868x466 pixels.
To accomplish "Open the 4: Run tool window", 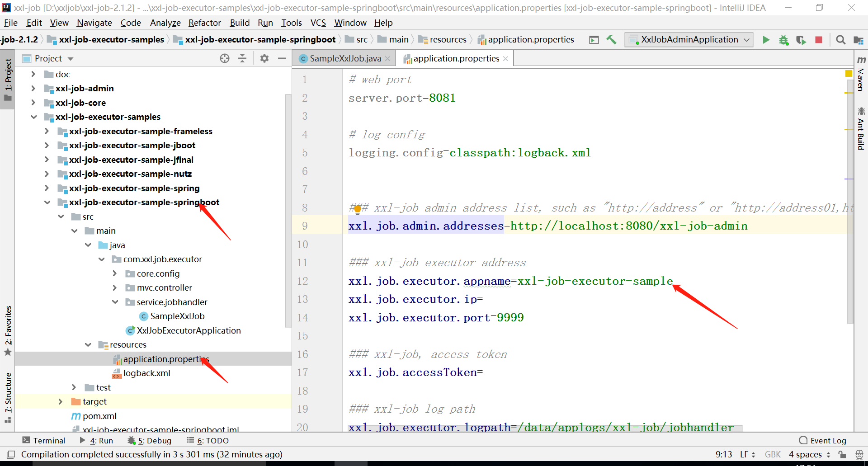I will [96, 440].
